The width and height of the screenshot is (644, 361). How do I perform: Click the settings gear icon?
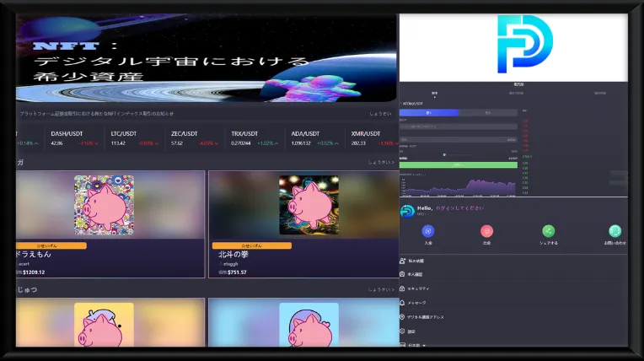(402, 331)
